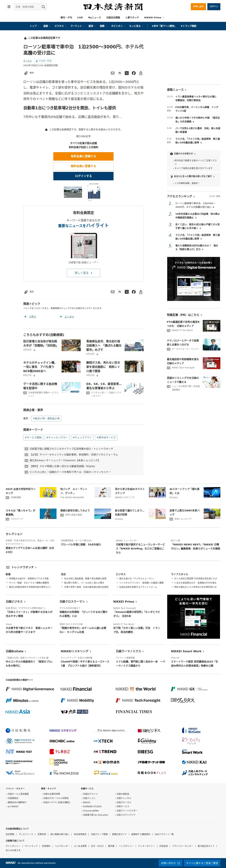
Task: Open the hamburger menu icon
Action: 9,6
